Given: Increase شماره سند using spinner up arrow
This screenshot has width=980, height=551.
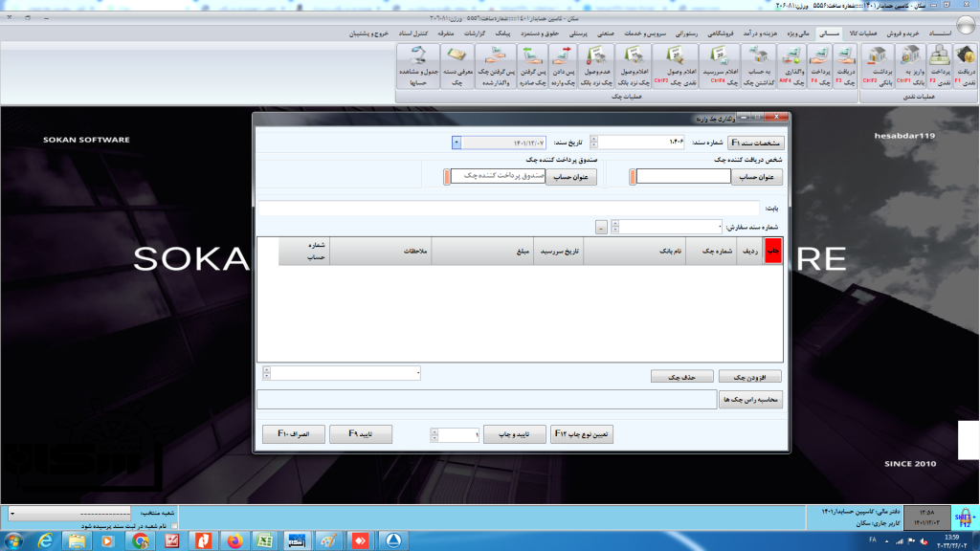Looking at the screenshot, I should pos(593,140).
